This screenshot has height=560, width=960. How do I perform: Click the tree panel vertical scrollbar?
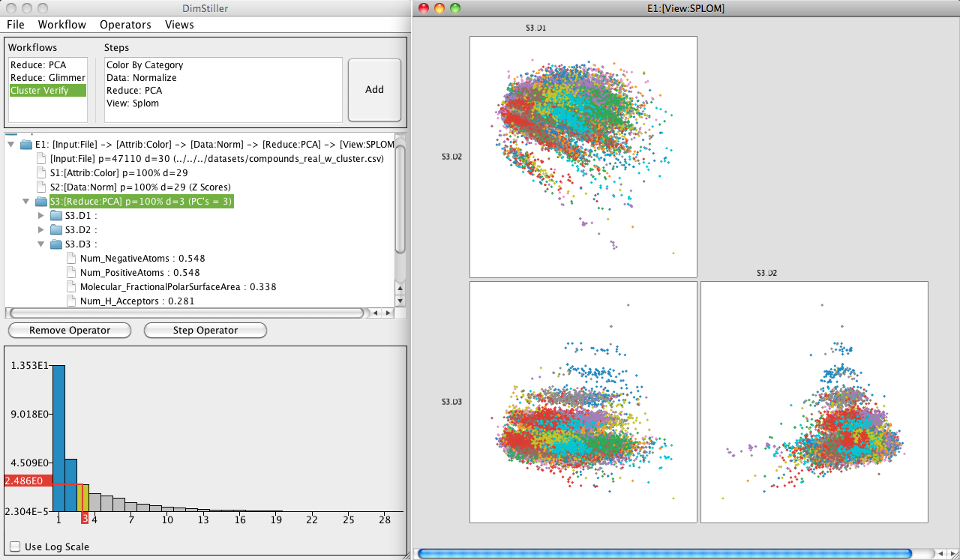[x=400, y=199]
